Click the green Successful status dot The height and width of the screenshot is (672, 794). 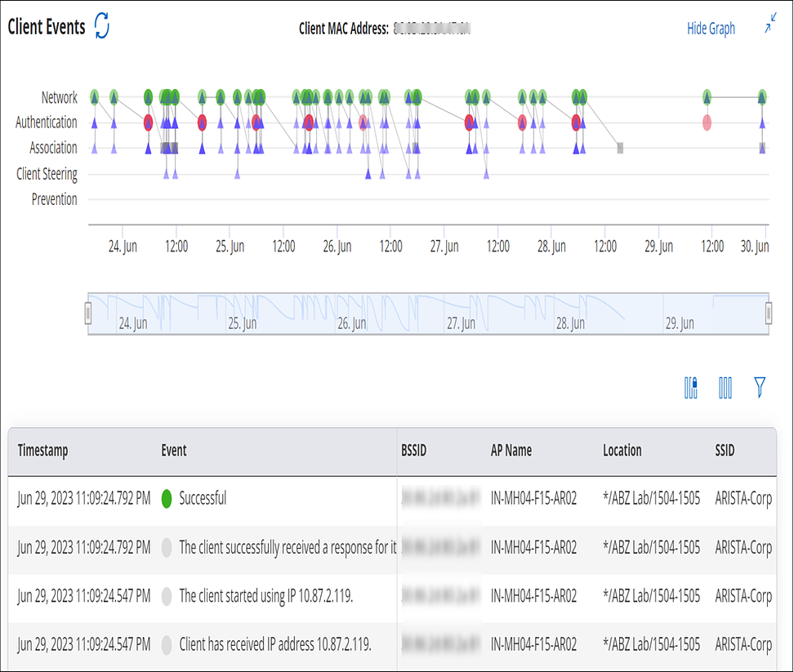point(167,499)
